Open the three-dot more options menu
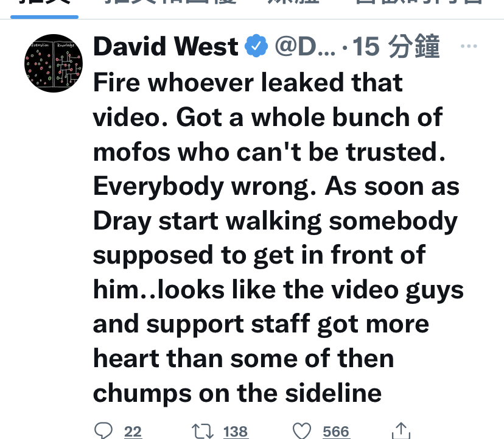This screenshot has width=504, height=439. [x=469, y=46]
